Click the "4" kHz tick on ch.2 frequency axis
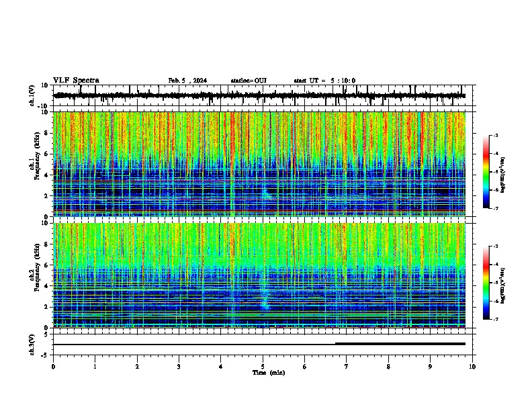This screenshot has height=411, width=532. 47,286
